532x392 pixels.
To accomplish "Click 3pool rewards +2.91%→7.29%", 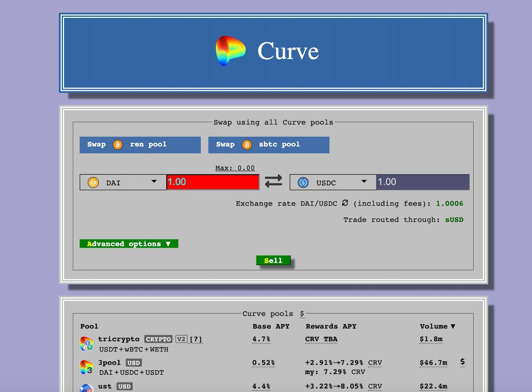I will pyautogui.click(x=334, y=362).
